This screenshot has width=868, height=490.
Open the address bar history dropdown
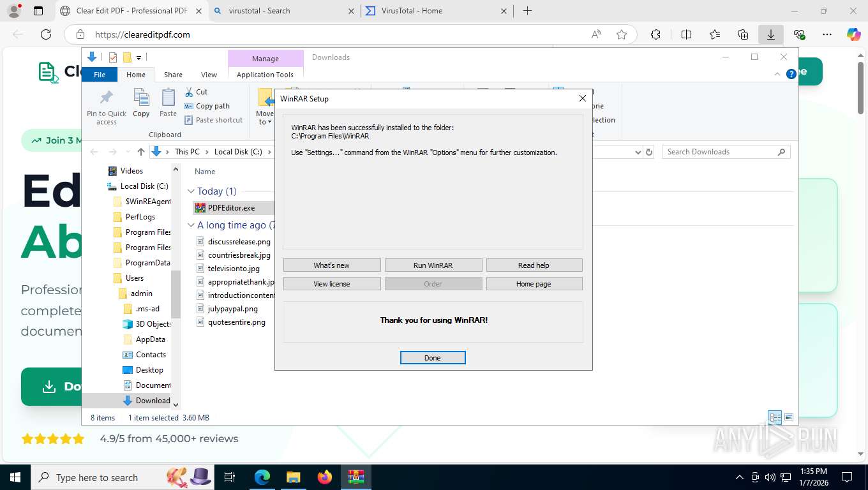pyautogui.click(x=638, y=152)
